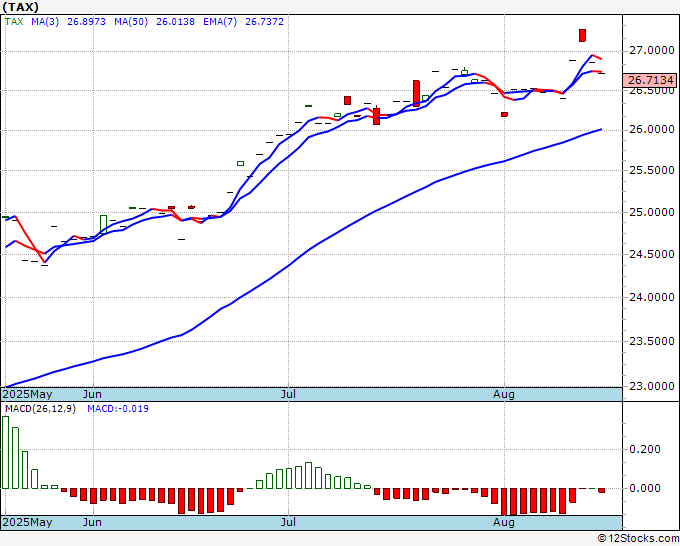
Task: Click the 23.5000 price axis label
Action: tap(651, 341)
